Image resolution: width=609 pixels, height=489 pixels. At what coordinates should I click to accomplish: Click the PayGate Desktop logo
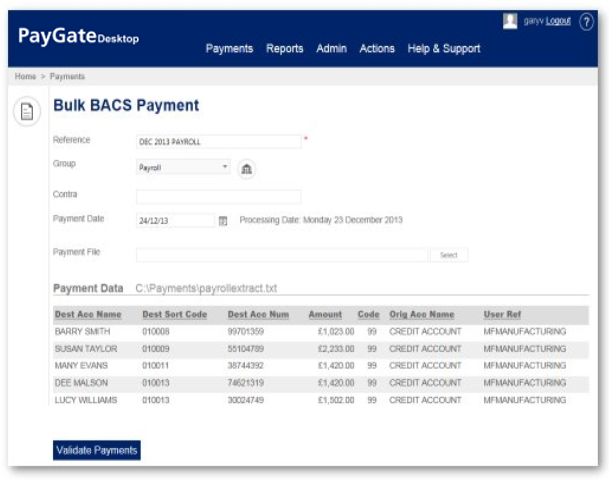coord(78,36)
